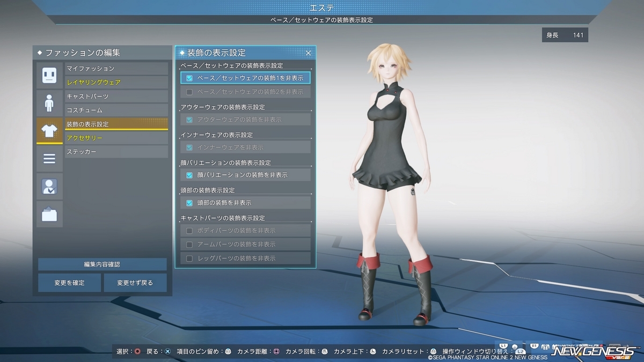Click the camera reset button icon
Image resolution: width=644 pixels, height=362 pixels.
click(433, 352)
